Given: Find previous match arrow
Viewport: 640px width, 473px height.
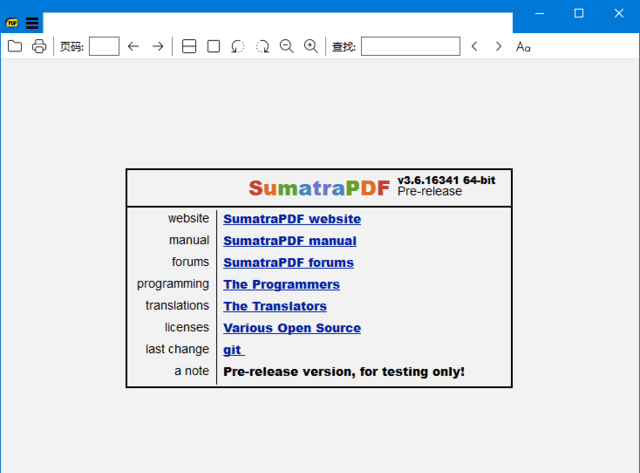Looking at the screenshot, I should [x=474, y=46].
